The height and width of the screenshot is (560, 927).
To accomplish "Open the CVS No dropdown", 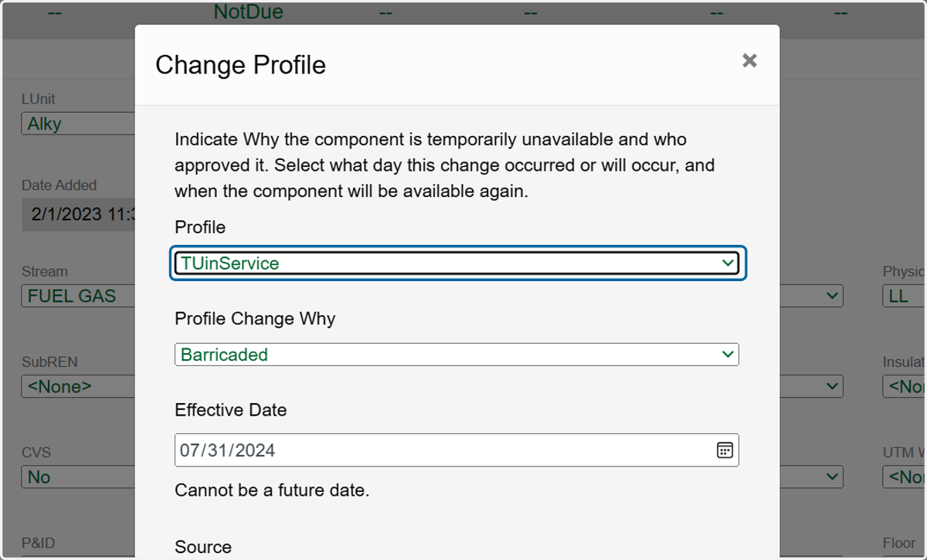I will pos(78,477).
